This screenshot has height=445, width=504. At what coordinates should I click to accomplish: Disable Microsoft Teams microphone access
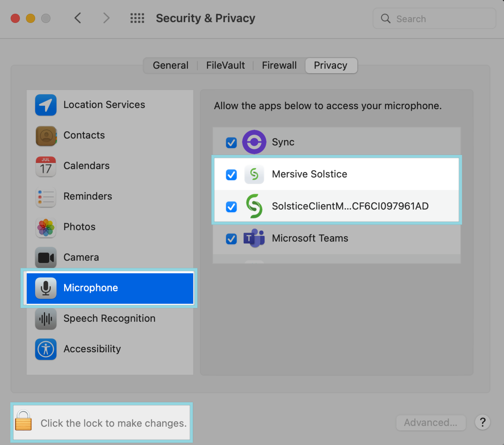pyautogui.click(x=231, y=239)
